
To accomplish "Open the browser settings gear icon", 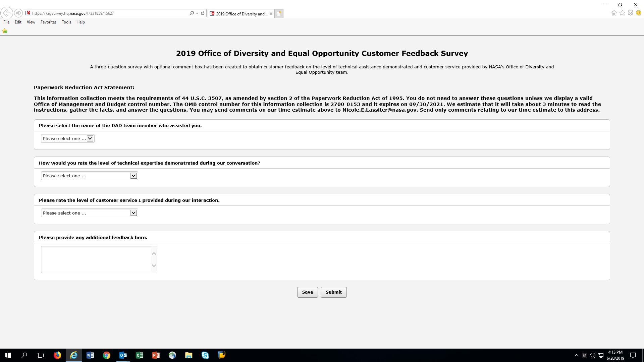I will (x=631, y=13).
